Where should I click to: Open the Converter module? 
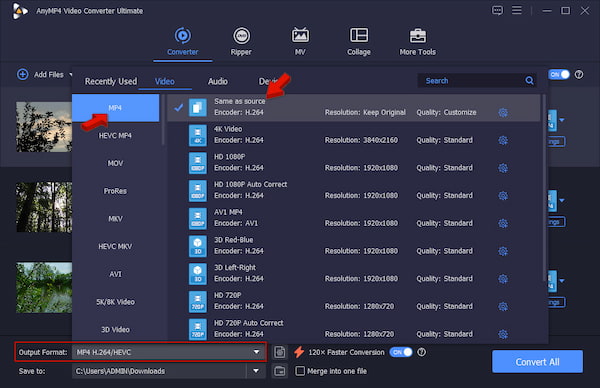click(183, 42)
